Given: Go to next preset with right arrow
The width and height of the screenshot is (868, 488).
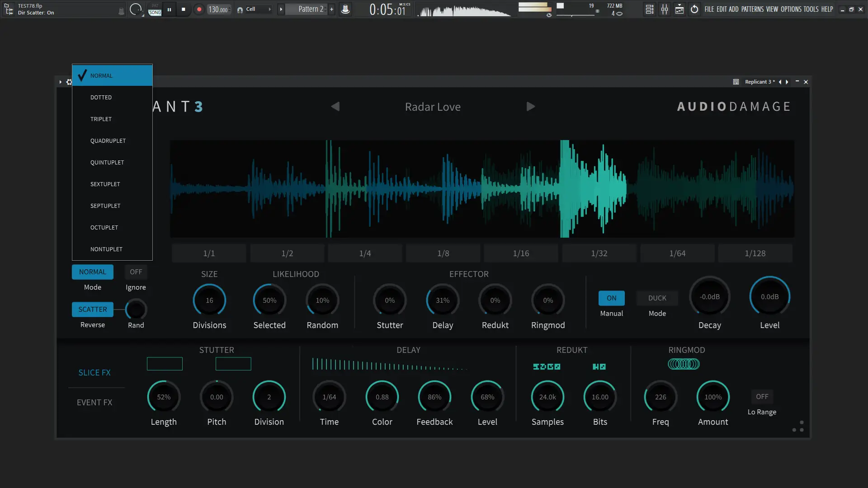Looking at the screenshot, I should pos(531,107).
